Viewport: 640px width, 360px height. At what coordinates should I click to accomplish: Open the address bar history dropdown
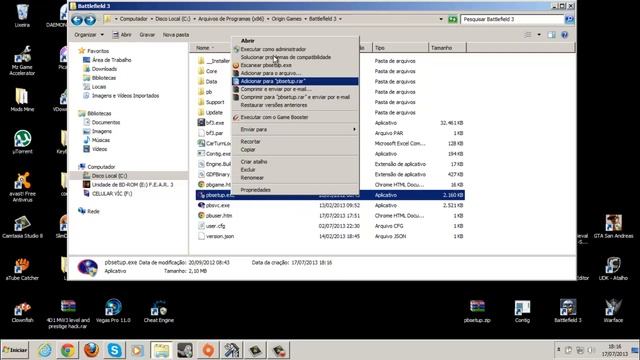coord(441,19)
